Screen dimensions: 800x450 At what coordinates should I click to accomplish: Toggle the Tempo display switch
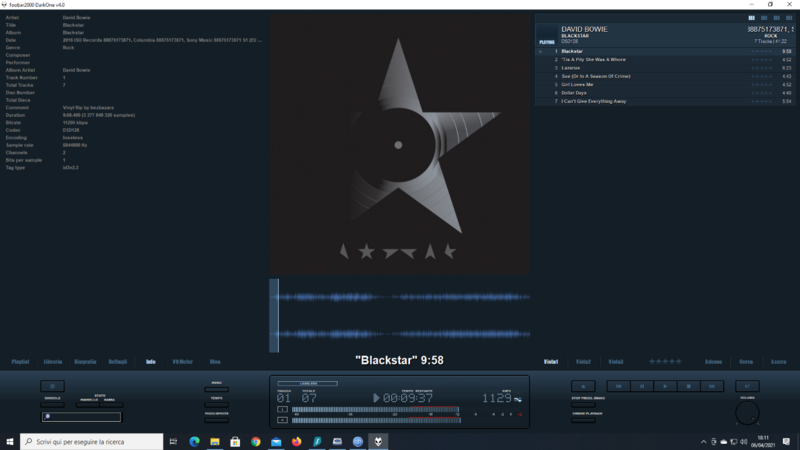click(x=216, y=405)
